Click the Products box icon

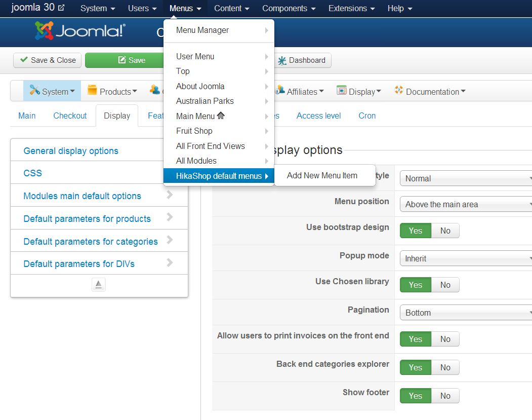point(92,90)
